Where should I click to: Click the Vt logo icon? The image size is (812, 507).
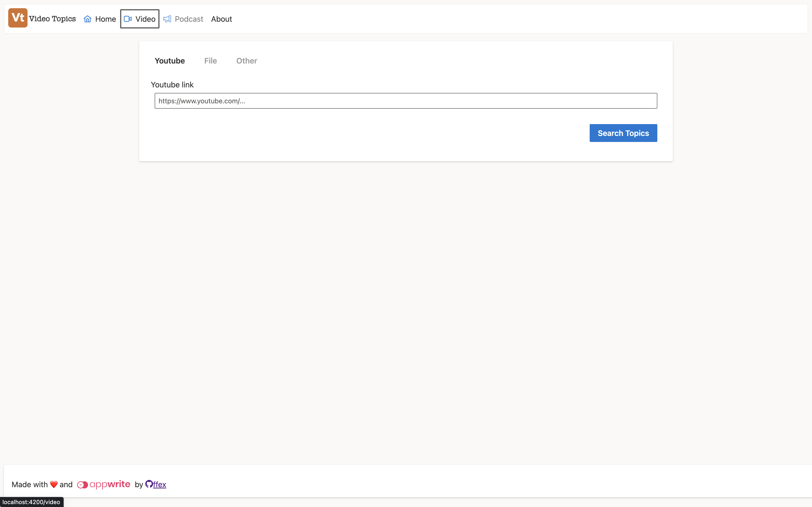[18, 18]
